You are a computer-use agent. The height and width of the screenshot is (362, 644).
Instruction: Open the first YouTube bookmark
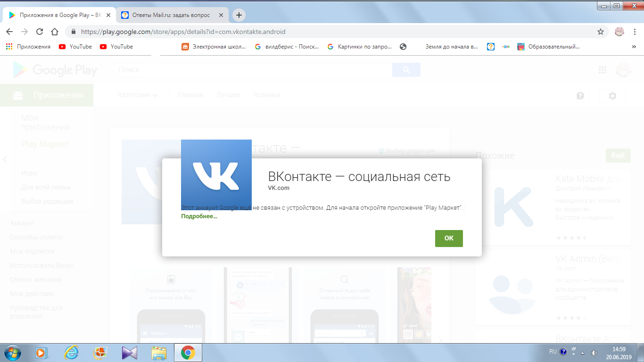[x=75, y=47]
